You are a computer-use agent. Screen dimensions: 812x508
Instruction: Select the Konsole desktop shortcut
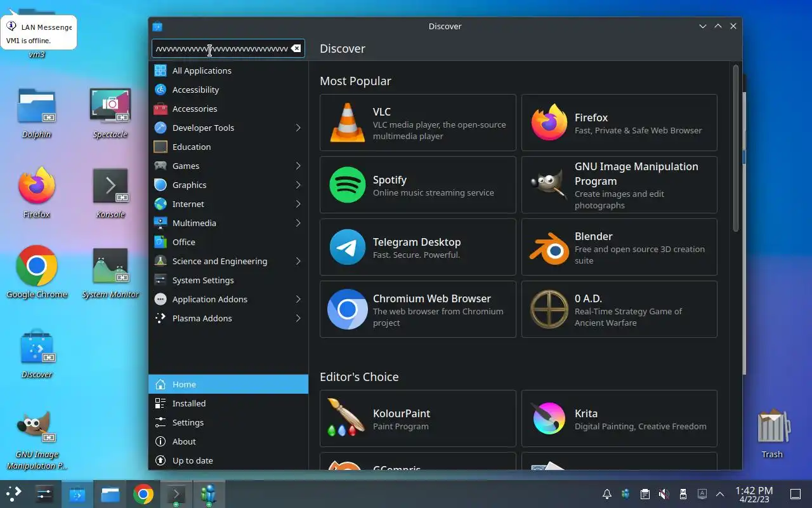pos(110,193)
